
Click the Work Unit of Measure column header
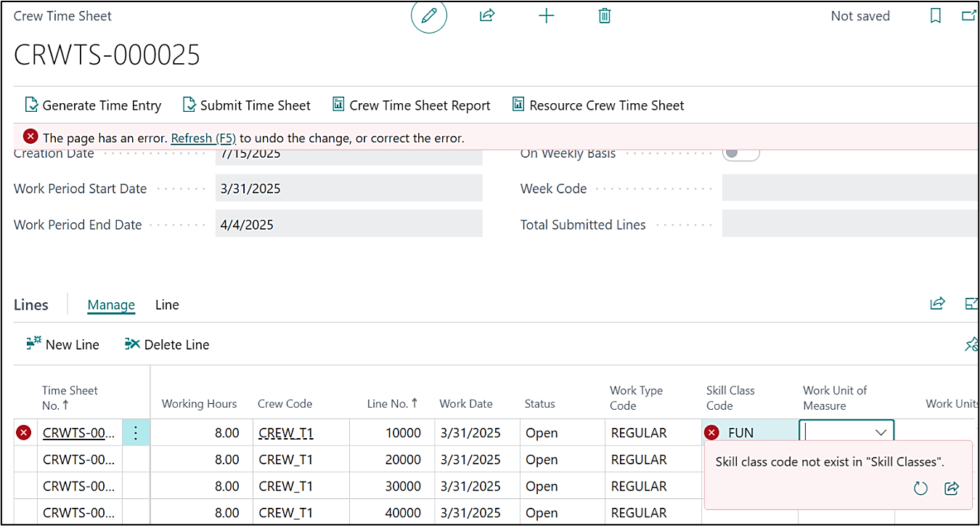[x=835, y=398]
